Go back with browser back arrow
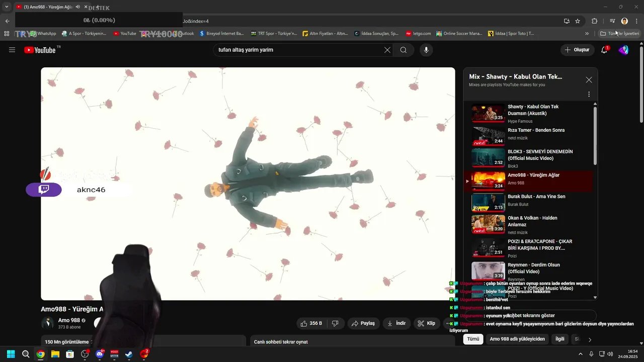This screenshot has width=644, height=362. pos(7,21)
